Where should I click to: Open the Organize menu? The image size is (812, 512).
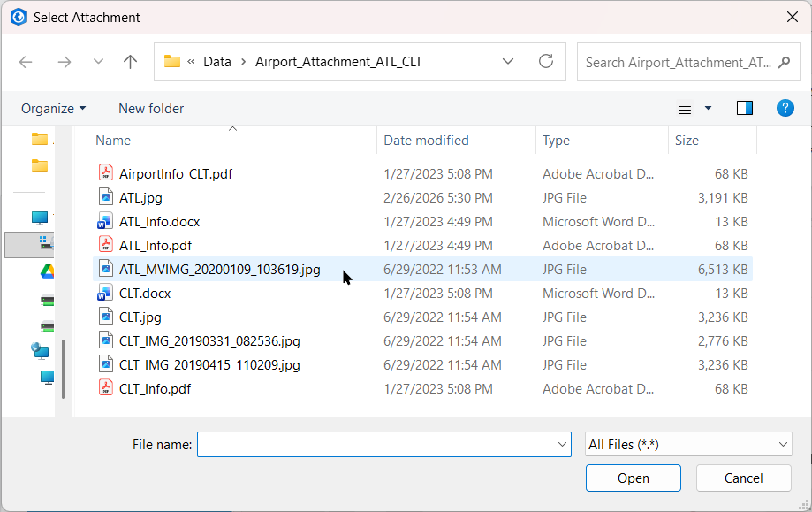(53, 108)
